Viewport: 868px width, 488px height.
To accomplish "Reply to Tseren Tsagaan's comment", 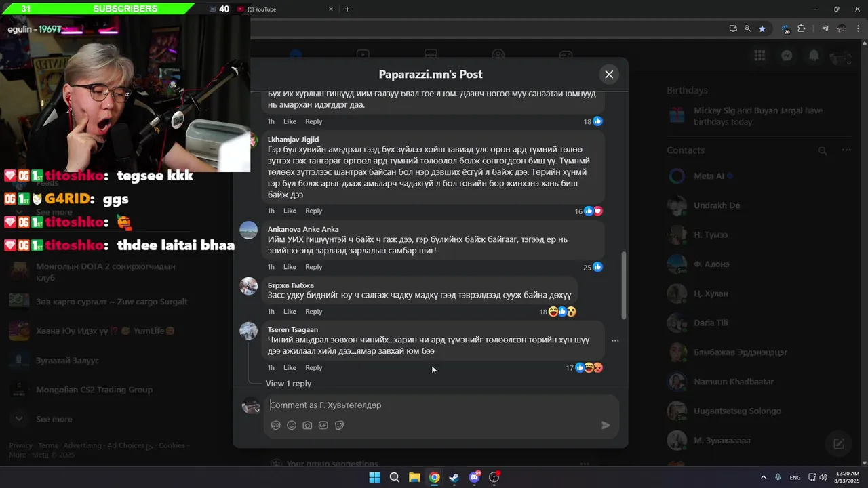I will pos(313,368).
